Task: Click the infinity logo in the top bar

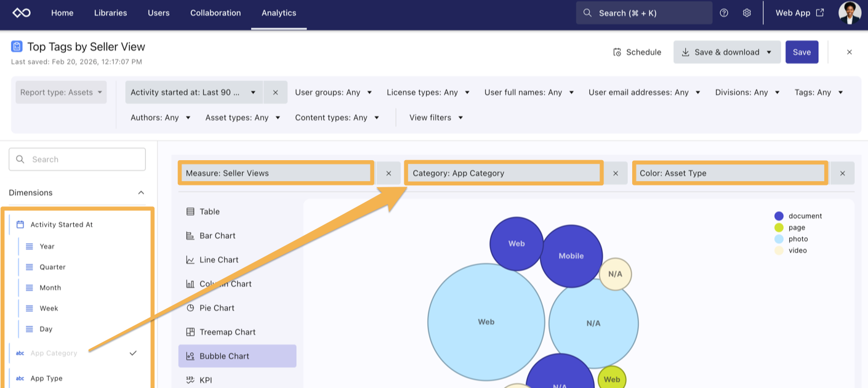Action: coord(22,13)
